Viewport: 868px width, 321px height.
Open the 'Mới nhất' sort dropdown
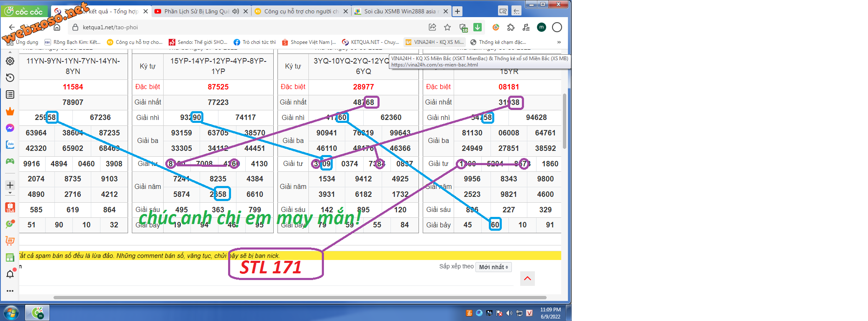493,267
